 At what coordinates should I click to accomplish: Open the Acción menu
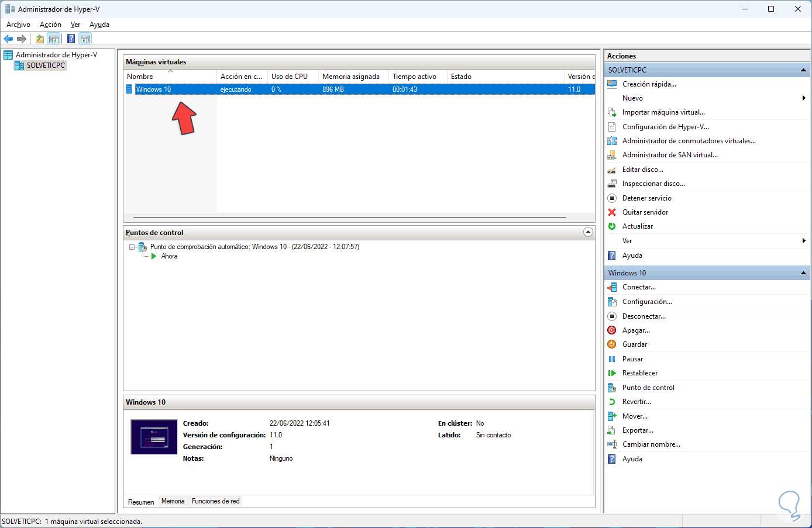point(50,25)
